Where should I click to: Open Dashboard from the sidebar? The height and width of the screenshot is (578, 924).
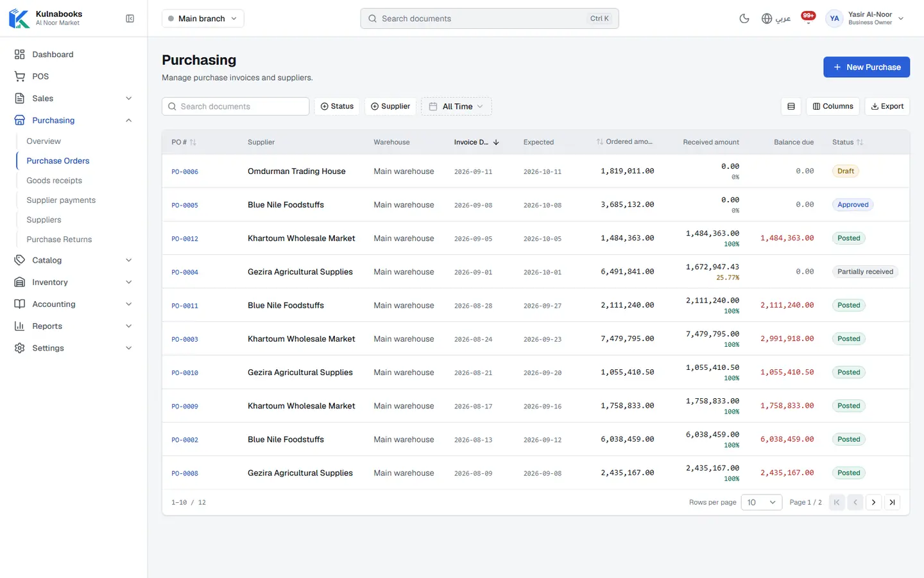tap(74, 55)
